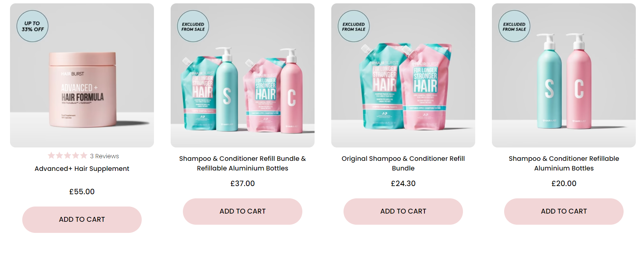The image size is (644, 260).
Task: Click the 'Up to 33% off' badge
Action: pos(33,26)
